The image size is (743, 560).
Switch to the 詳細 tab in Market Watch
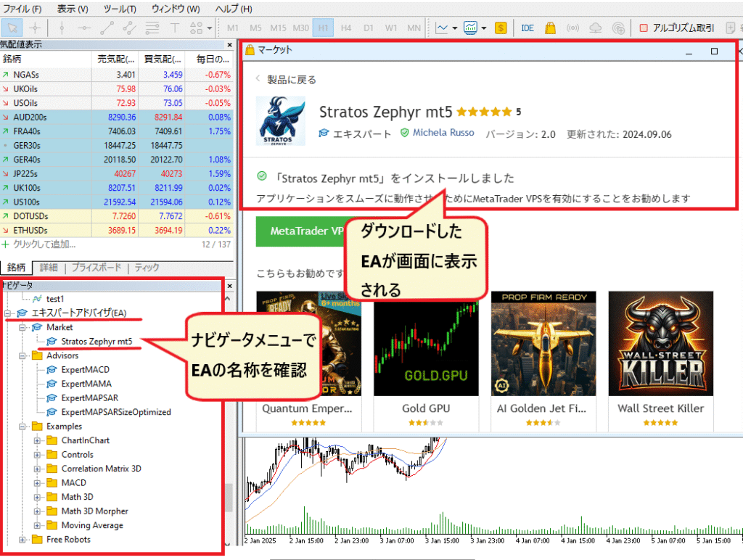[49, 268]
